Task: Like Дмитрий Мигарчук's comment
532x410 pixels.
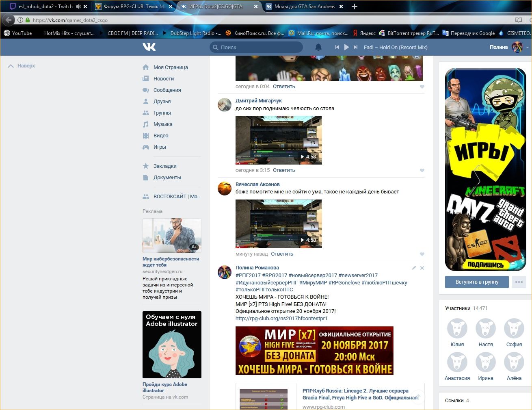Action: click(x=422, y=171)
